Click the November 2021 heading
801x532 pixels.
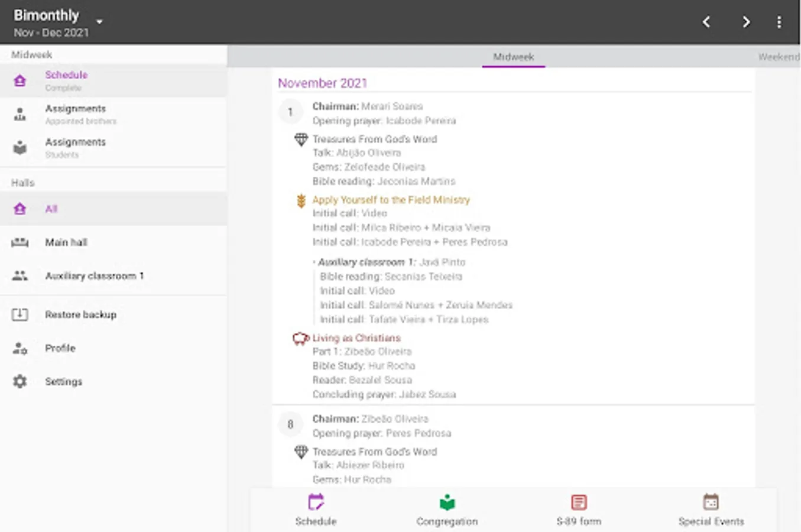tap(323, 83)
